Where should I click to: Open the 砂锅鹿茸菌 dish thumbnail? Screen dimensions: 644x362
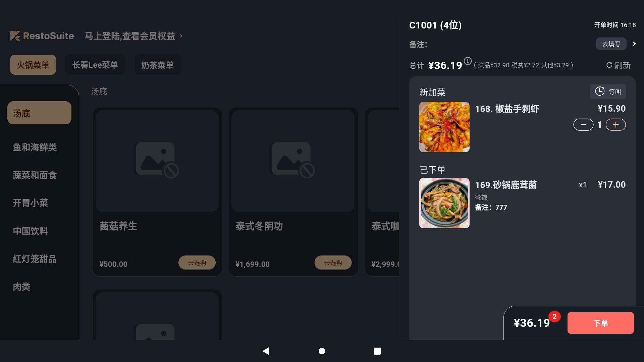click(x=444, y=203)
